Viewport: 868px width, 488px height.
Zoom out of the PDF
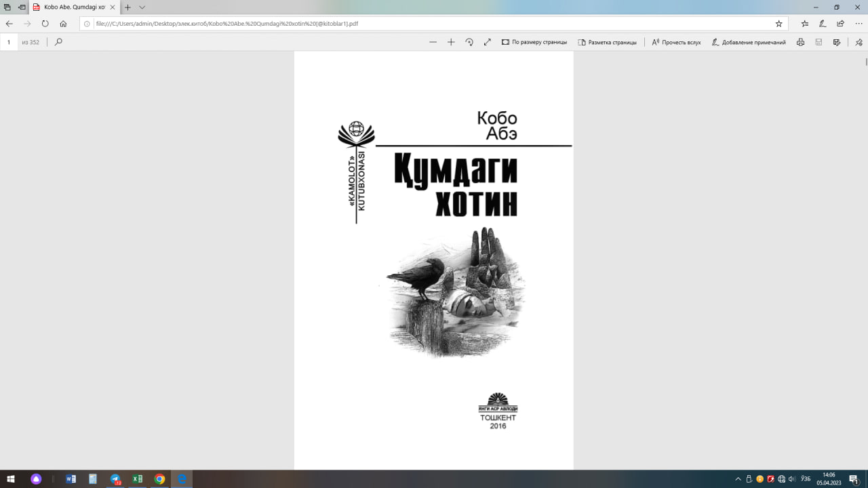point(433,42)
